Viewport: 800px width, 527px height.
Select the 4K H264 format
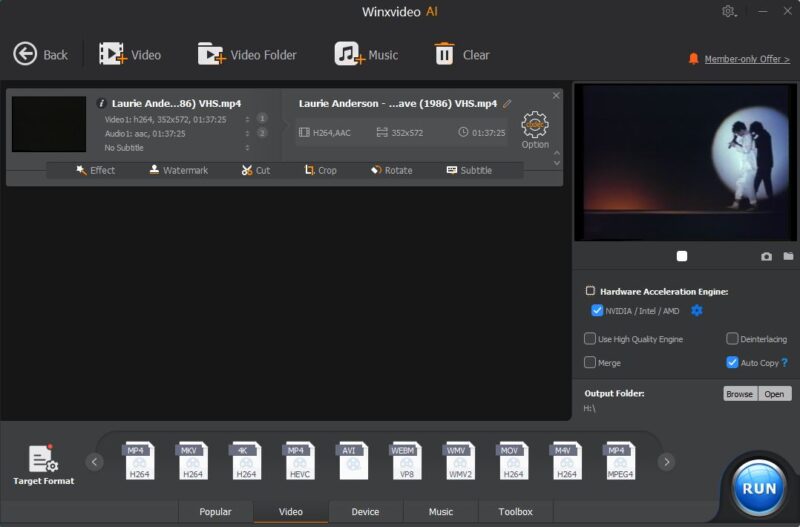(245, 461)
